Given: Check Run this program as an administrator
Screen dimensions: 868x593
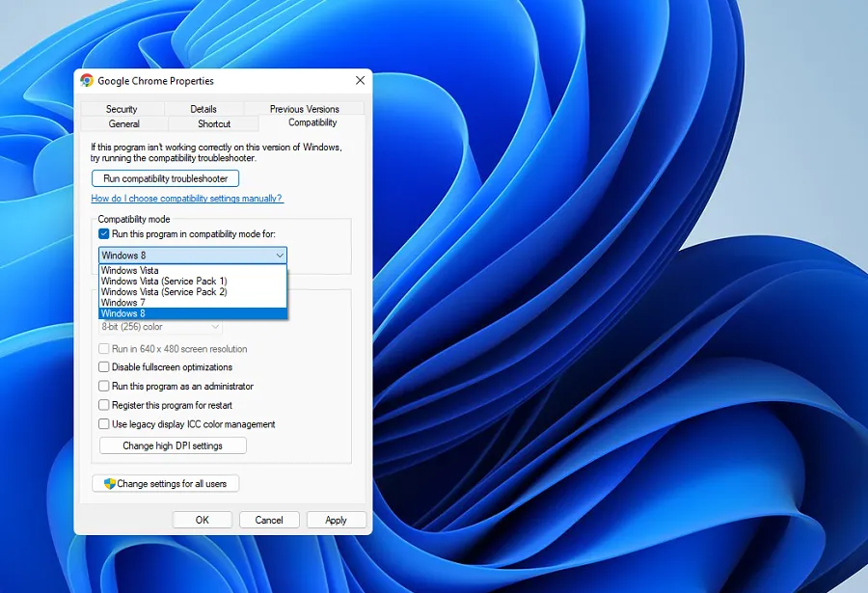Looking at the screenshot, I should tap(103, 386).
